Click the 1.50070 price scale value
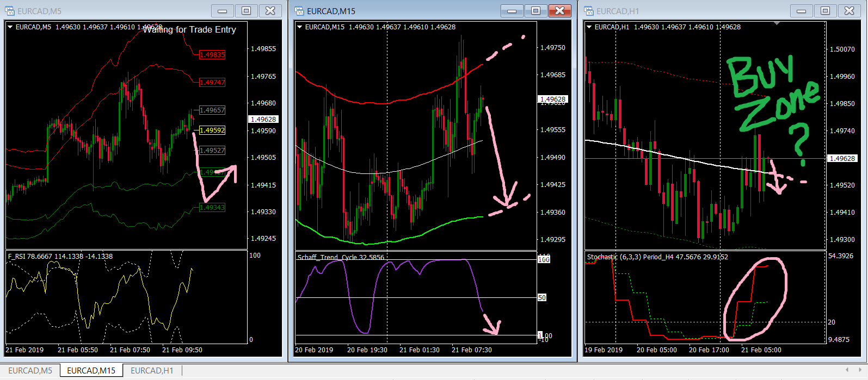Image resolution: width=868 pixels, height=380 pixels. pos(842,49)
